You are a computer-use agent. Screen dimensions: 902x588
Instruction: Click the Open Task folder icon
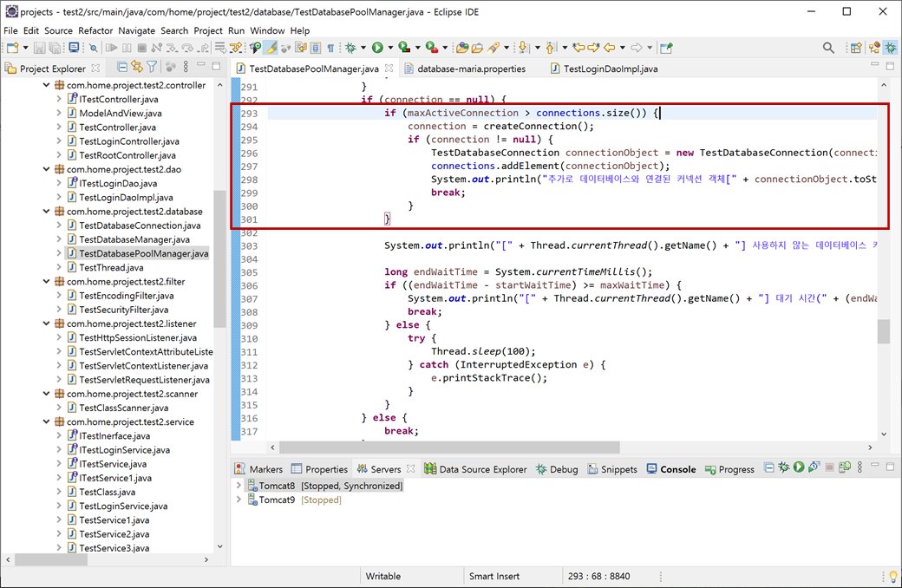pos(477,48)
